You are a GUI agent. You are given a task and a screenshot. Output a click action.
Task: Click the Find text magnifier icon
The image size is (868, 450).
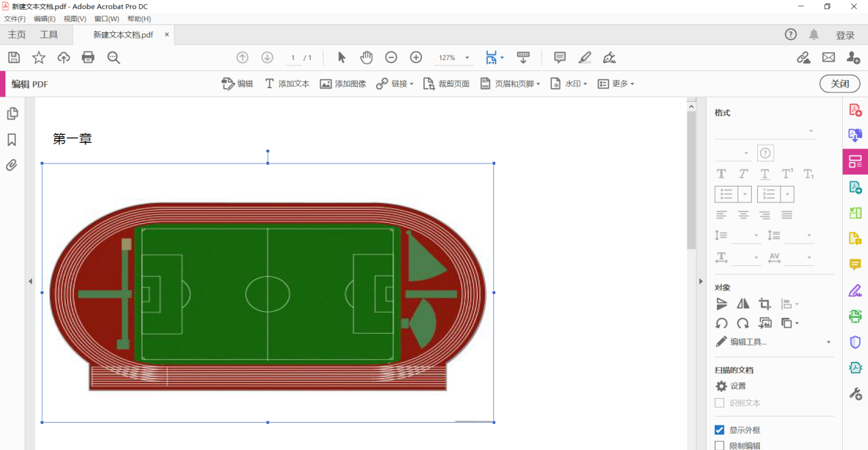(114, 57)
